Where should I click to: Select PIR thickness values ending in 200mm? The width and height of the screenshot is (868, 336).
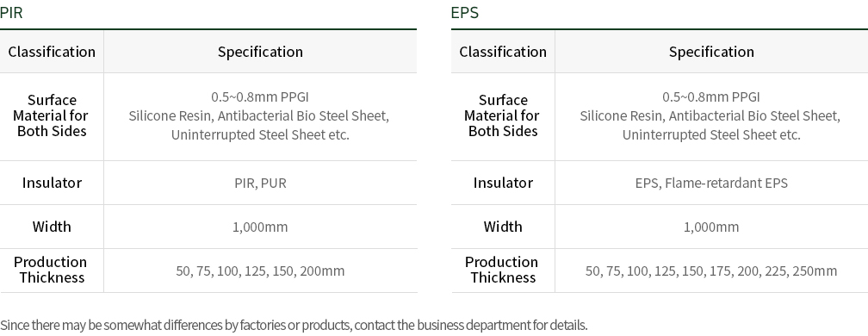coord(260,271)
